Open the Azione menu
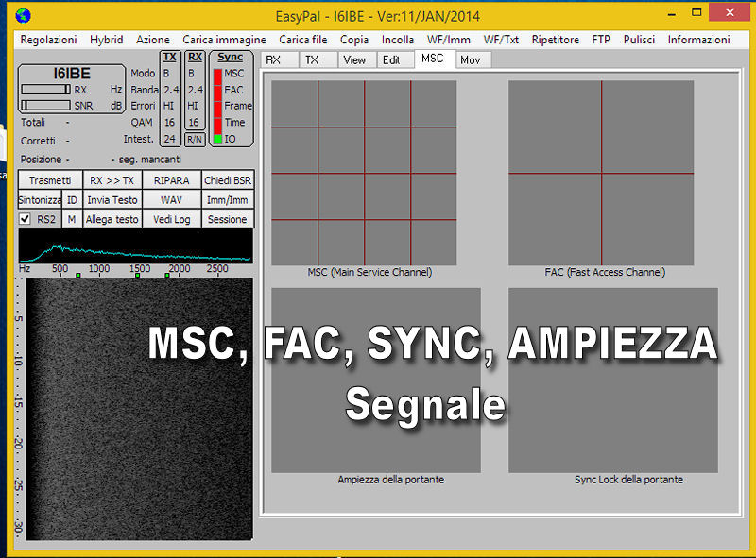756x558 pixels. coord(153,40)
